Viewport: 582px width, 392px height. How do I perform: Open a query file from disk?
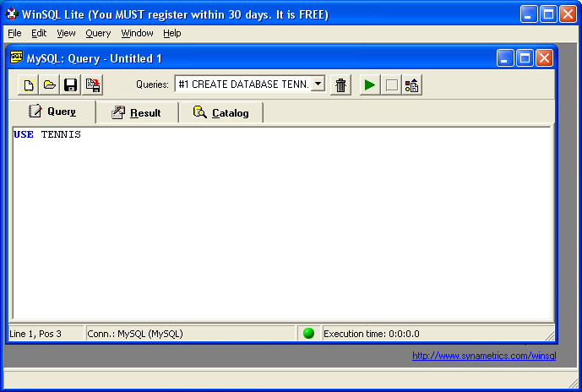click(49, 85)
